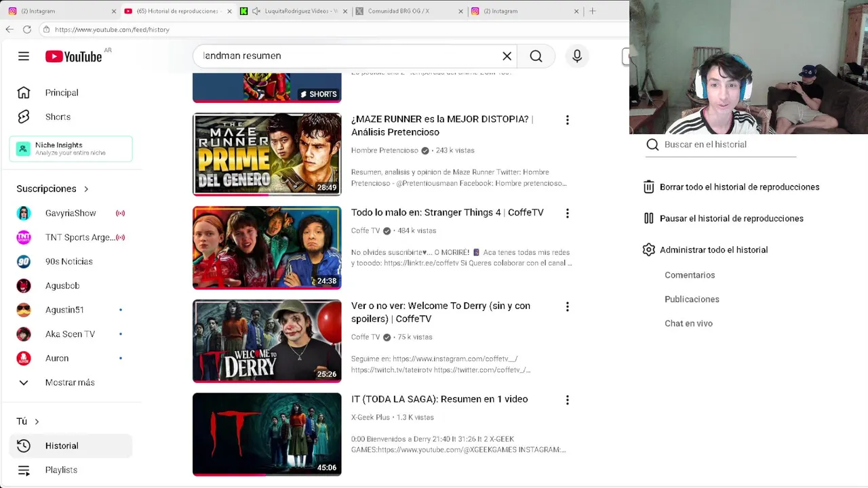The image size is (868, 488).
Task: Open Chat en vivo history link
Action: pyautogui.click(x=688, y=323)
